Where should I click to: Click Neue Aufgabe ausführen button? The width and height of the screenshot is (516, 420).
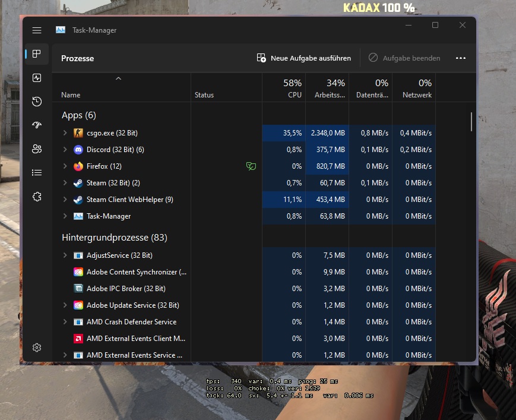[x=304, y=58]
